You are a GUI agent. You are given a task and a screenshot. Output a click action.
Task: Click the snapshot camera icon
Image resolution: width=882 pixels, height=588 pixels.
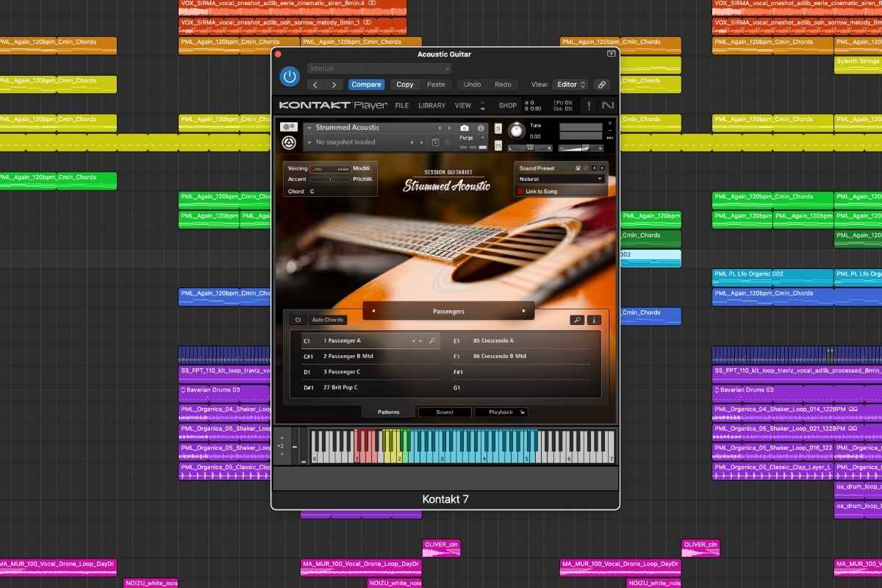coord(465,128)
